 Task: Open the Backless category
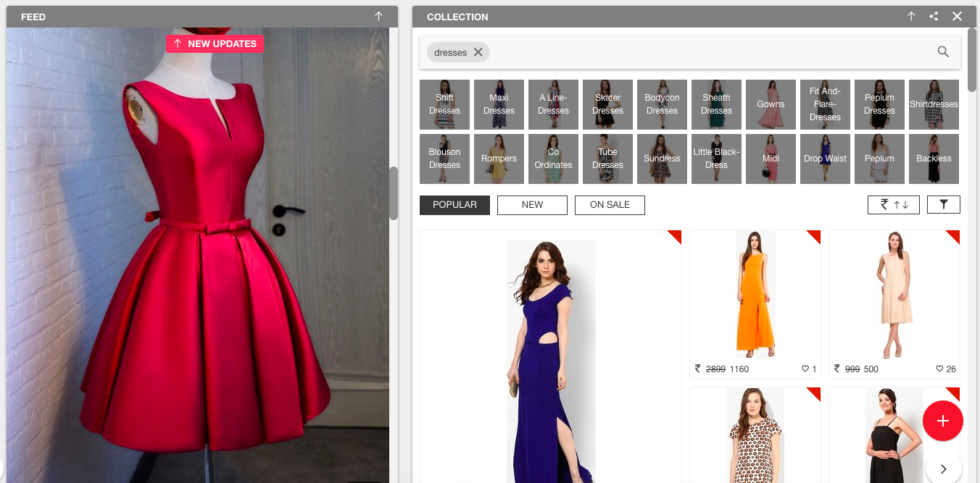[934, 159]
